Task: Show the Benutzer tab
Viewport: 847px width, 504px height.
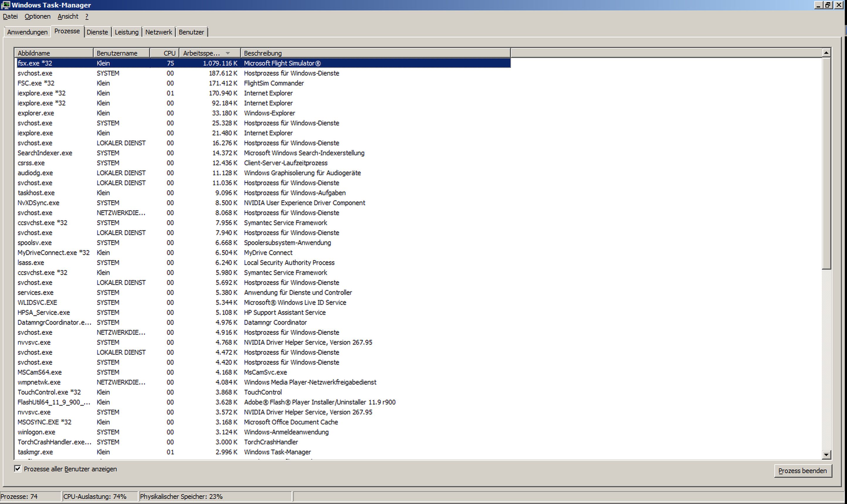Action: pos(191,32)
